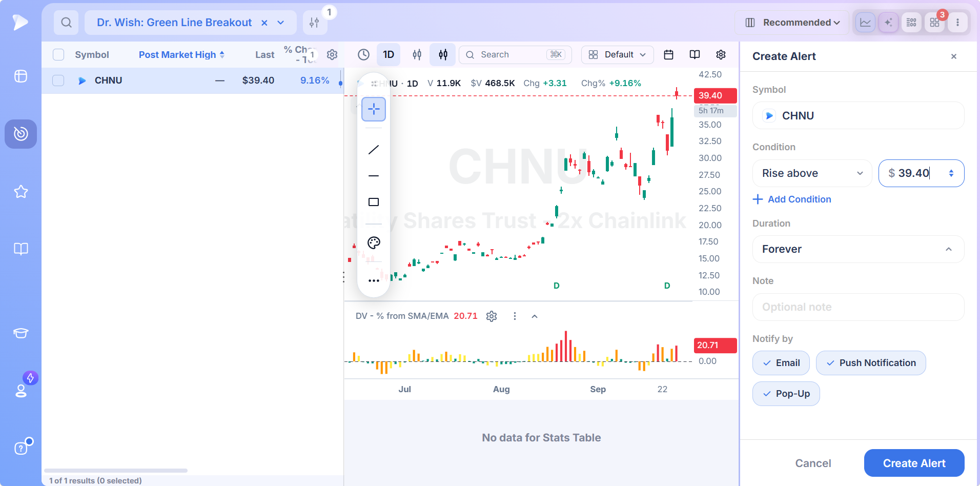Screen dimensions: 980x486
Task: Click the Optional note input field
Action: [x=858, y=307]
